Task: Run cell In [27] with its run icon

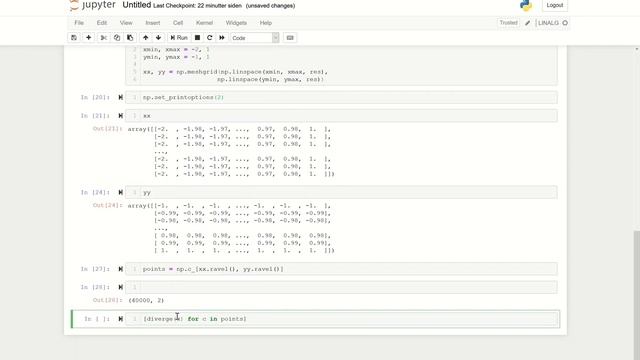Action: click(x=120, y=269)
